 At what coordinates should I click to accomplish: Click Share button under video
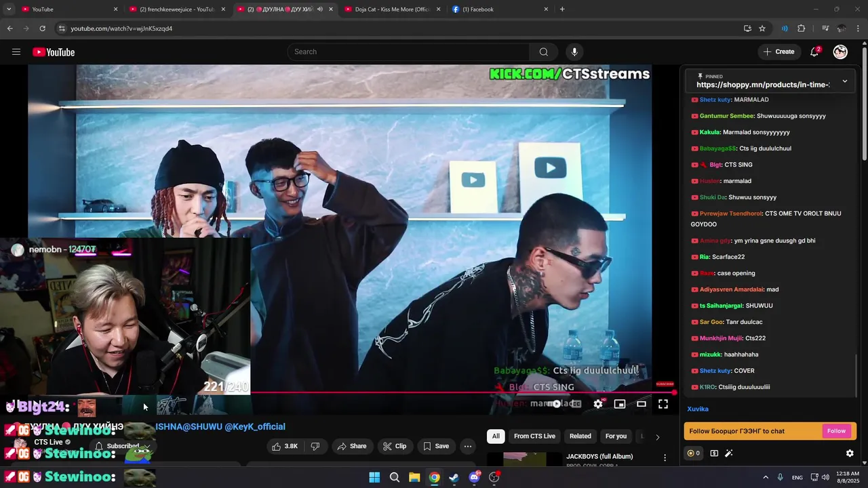(352, 446)
